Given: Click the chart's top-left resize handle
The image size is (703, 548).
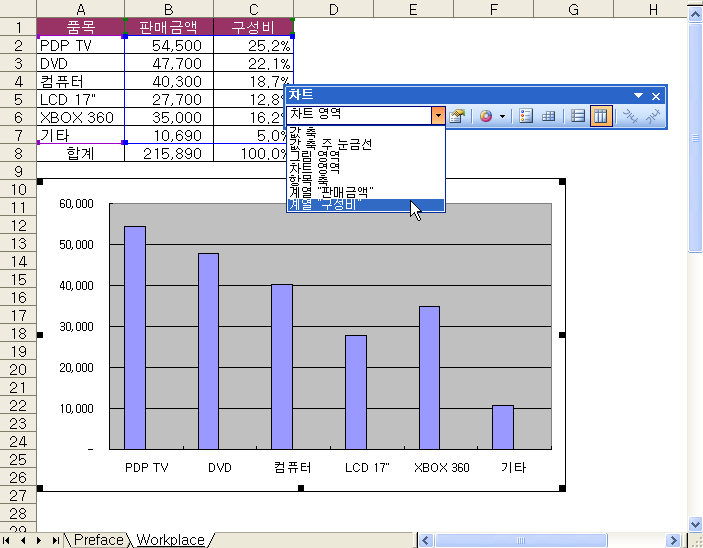Looking at the screenshot, I should (40, 182).
